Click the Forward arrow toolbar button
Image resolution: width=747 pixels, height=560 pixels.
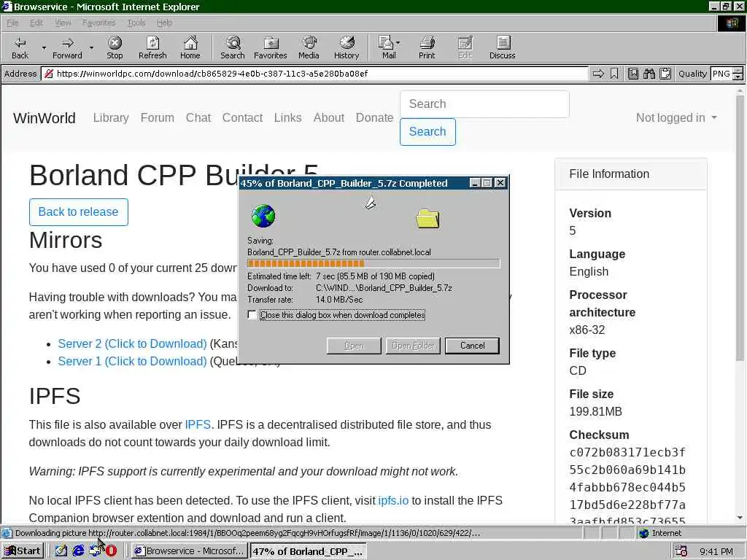67,47
